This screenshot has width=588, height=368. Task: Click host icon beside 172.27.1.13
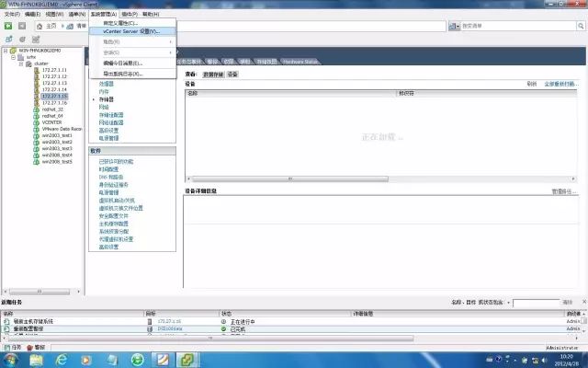(37, 83)
